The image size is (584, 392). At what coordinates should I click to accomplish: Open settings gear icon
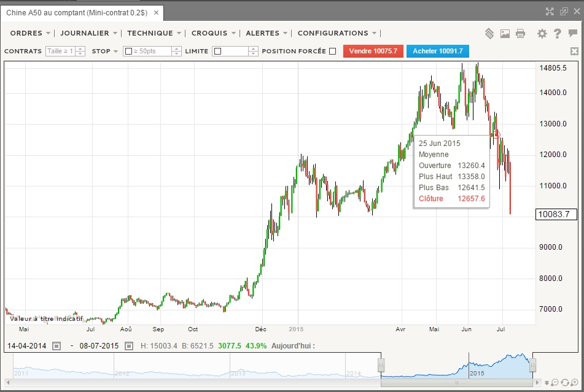tap(542, 34)
